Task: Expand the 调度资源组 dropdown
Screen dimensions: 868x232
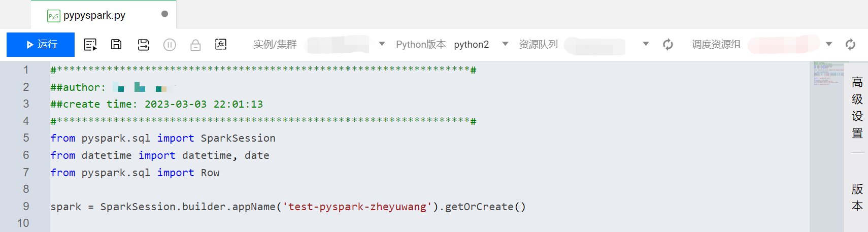Action: coord(829,44)
